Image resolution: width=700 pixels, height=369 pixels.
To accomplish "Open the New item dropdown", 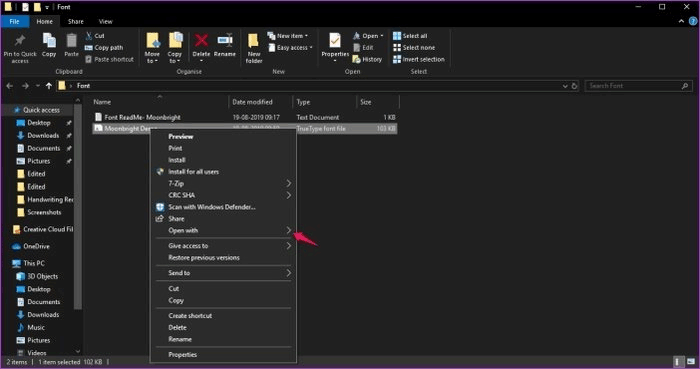I will coord(288,36).
